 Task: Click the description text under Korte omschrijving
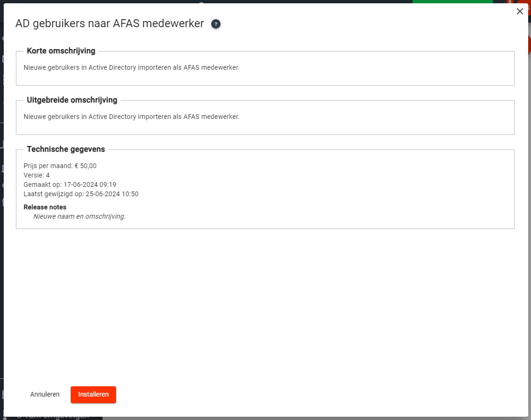click(x=132, y=67)
